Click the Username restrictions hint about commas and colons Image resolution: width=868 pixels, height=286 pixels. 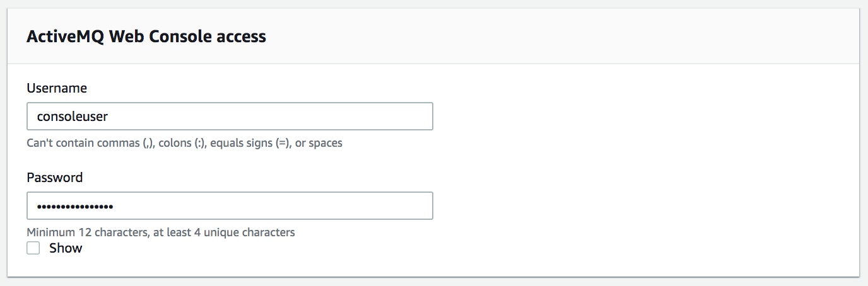pos(184,143)
